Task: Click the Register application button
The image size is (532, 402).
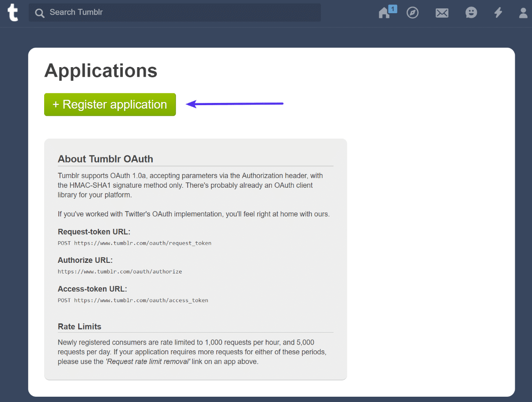Action: click(x=109, y=104)
